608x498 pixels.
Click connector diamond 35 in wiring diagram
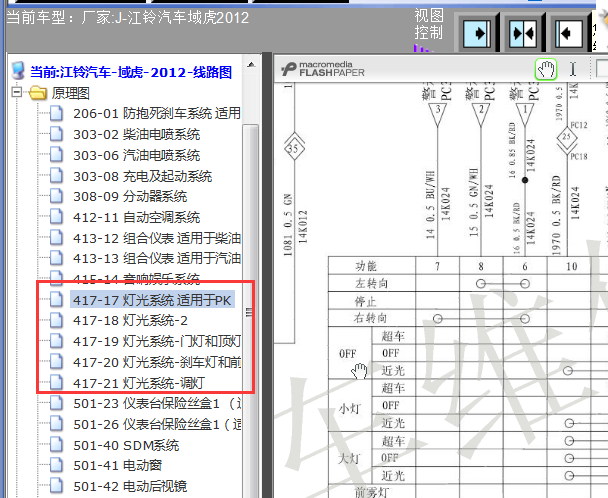click(x=294, y=148)
